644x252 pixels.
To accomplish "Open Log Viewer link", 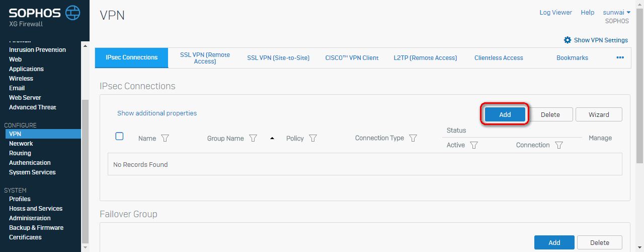I will [556, 13].
